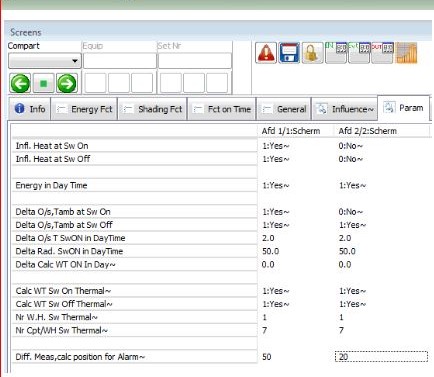
Task: Select Delta O/s T SwON in DayTime Afd 1/1 value
Action: [268, 238]
